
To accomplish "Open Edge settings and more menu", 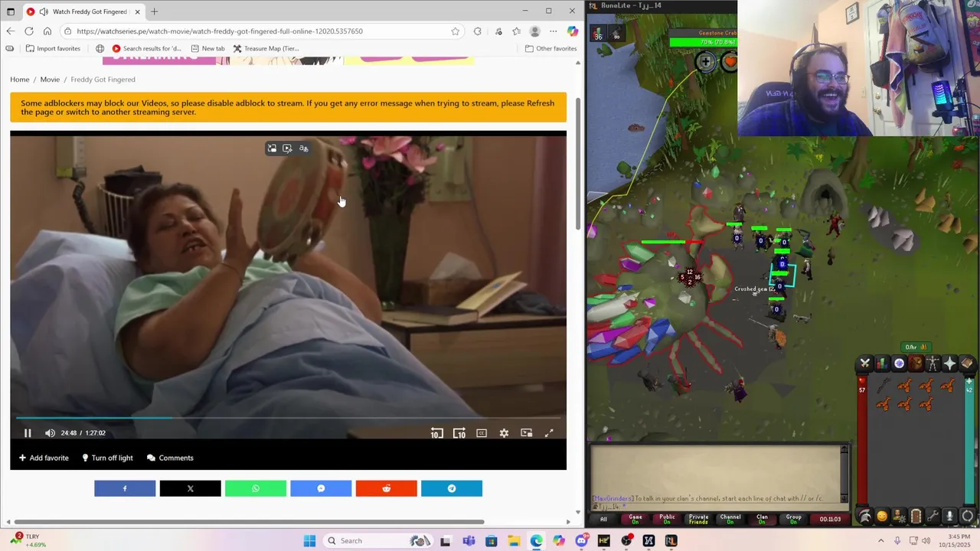I will pos(553,31).
